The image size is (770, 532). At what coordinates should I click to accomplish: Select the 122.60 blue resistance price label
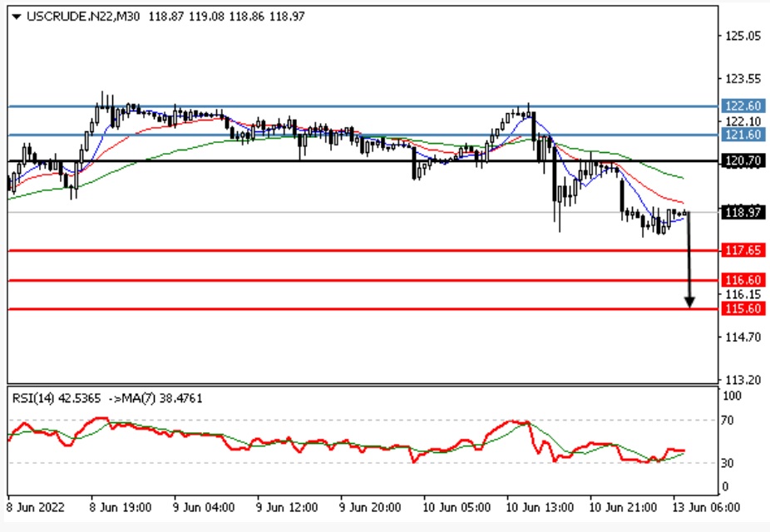coord(743,106)
